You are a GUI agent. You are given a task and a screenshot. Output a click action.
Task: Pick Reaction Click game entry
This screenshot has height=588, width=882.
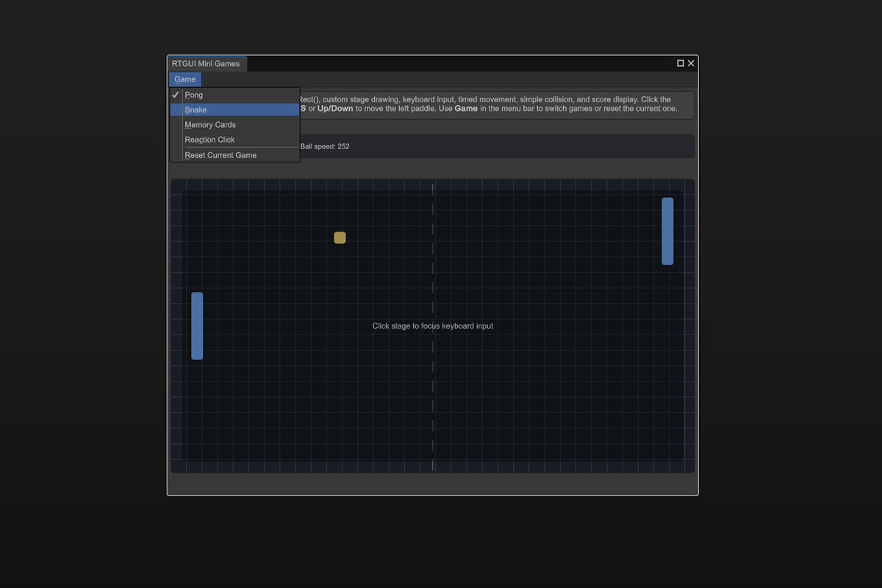click(234, 140)
